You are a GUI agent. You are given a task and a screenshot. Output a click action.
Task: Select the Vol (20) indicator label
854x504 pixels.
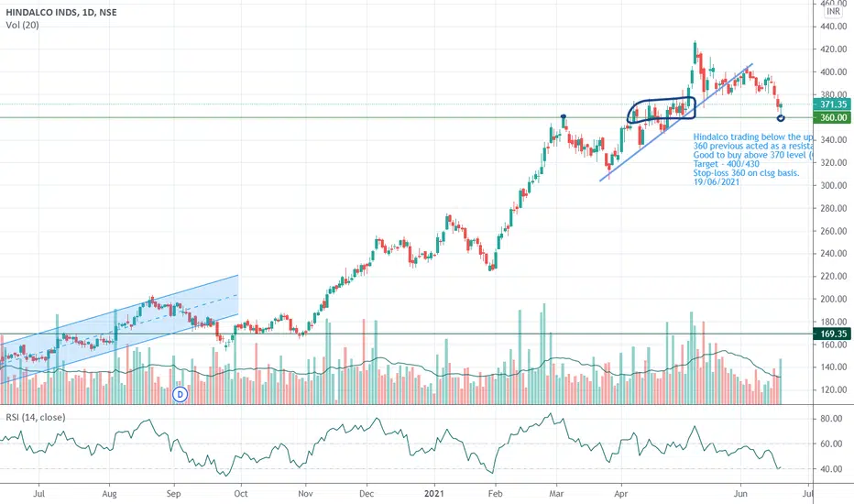click(22, 25)
